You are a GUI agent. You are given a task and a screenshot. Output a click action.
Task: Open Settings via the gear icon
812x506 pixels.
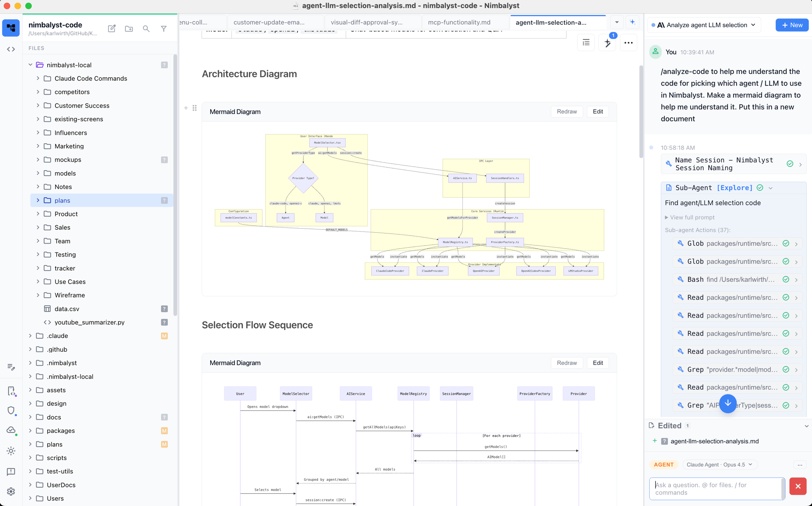pyautogui.click(x=11, y=491)
